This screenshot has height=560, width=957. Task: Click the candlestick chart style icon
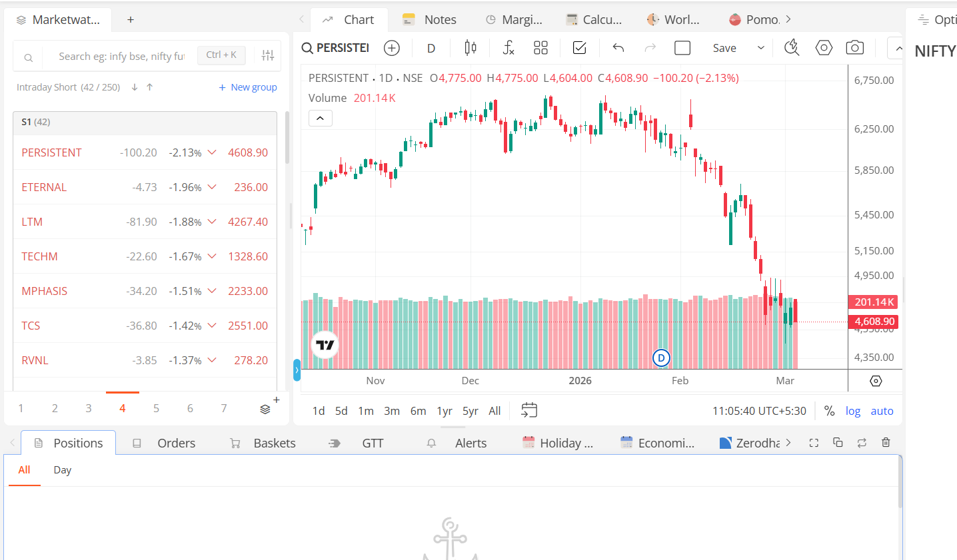click(x=471, y=48)
